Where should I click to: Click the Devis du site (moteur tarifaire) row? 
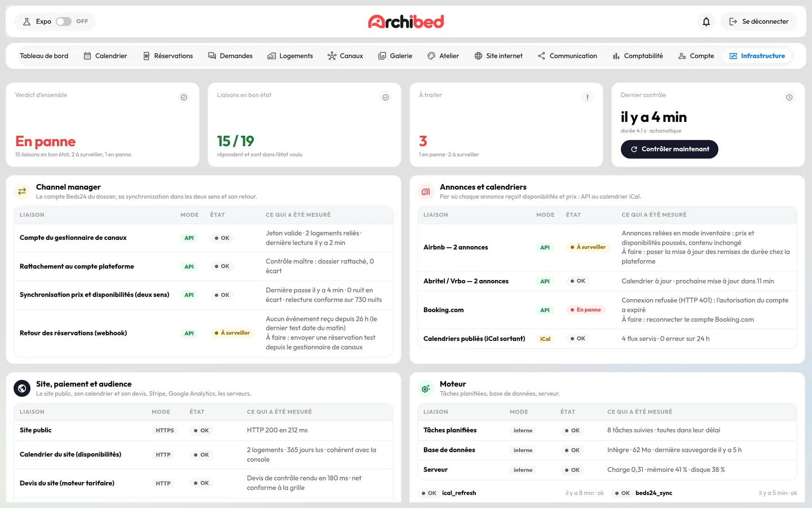click(x=204, y=483)
